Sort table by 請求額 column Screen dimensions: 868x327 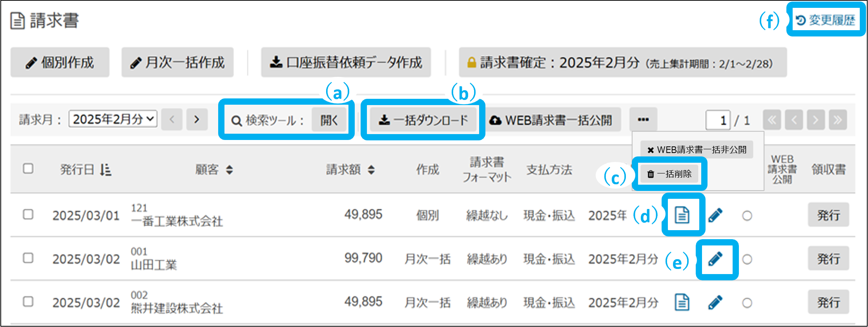pos(371,170)
